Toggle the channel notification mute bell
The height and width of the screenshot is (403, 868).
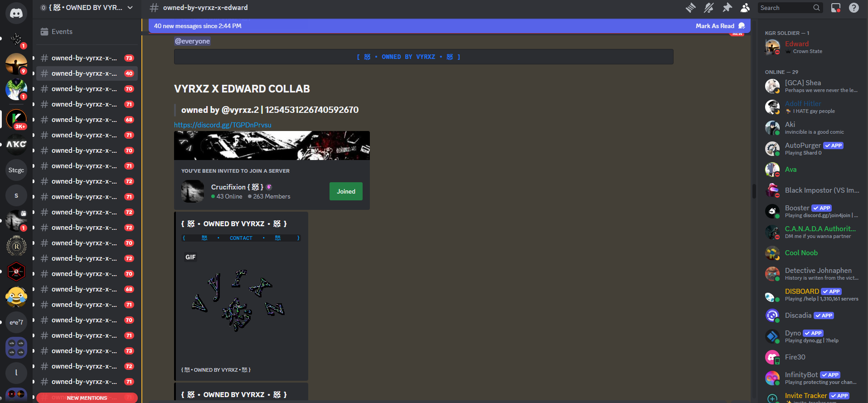[708, 8]
